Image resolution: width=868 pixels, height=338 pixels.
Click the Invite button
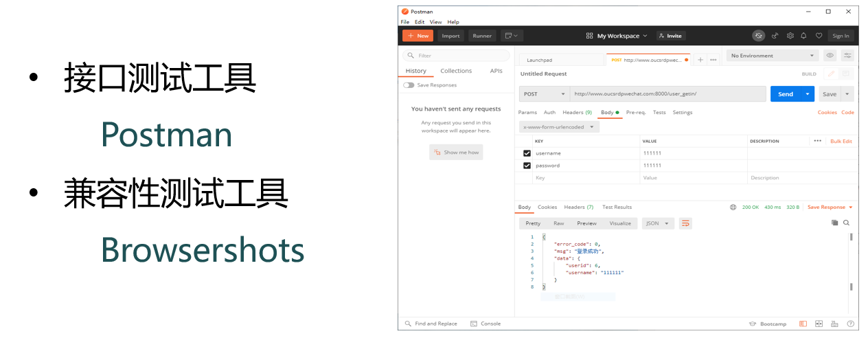(x=671, y=36)
